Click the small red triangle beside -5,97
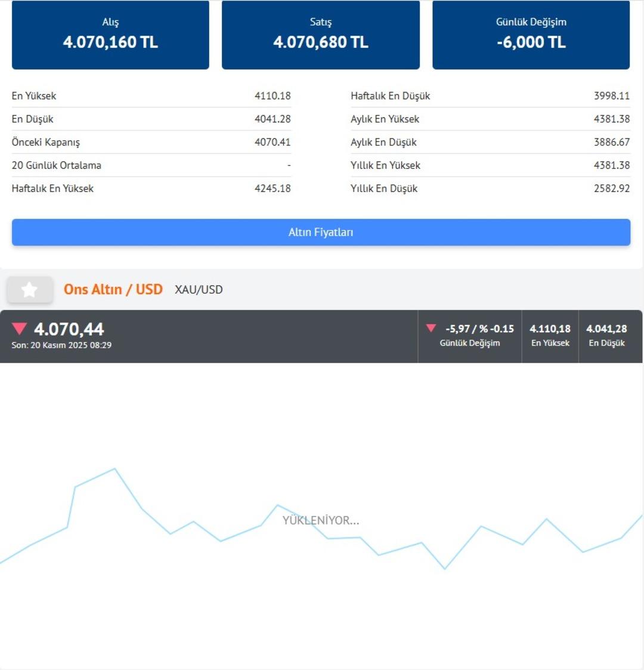Image resolution: width=644 pixels, height=670 pixels. tap(431, 328)
